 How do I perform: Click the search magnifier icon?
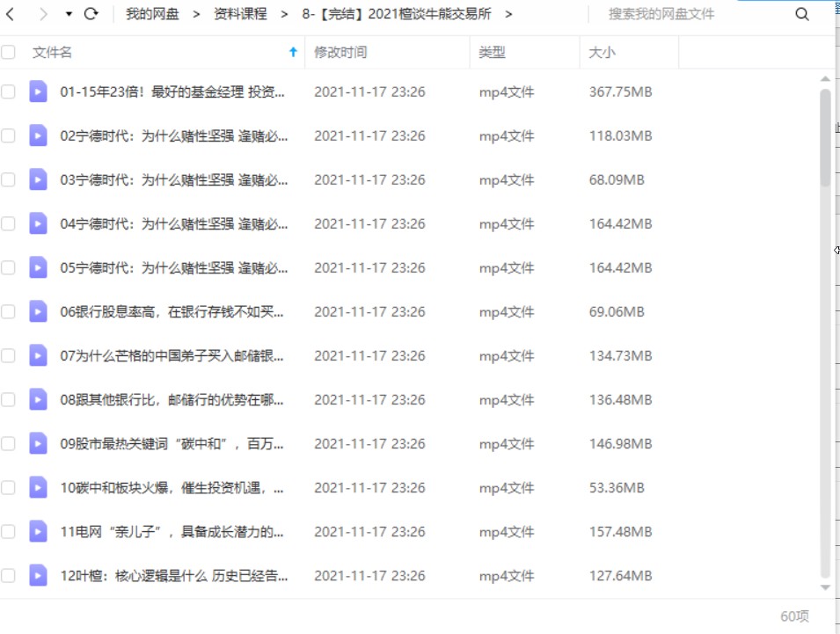pyautogui.click(x=801, y=14)
